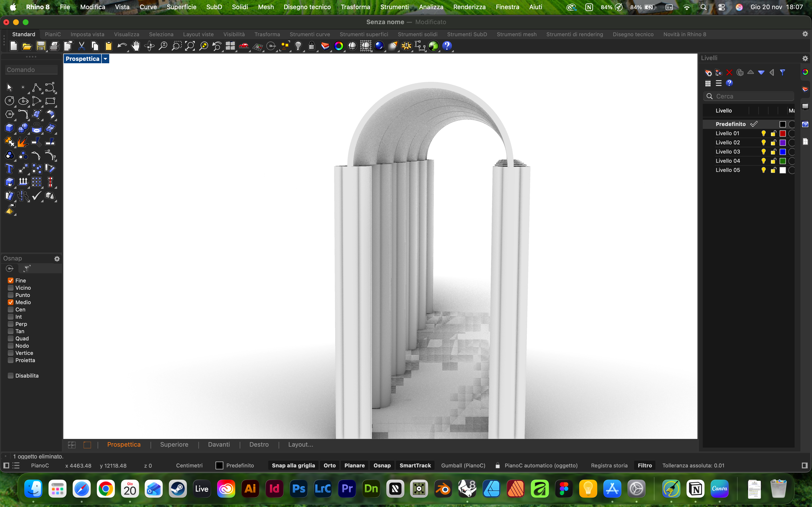Click the Rotate view tool
Image resolution: width=812 pixels, height=507 pixels.
(x=150, y=46)
